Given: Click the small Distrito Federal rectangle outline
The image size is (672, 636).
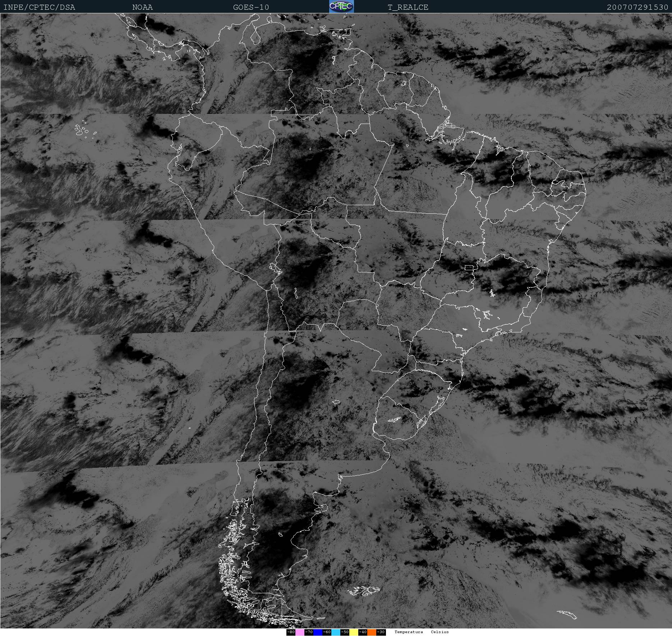Looking at the screenshot, I should 469,268.
